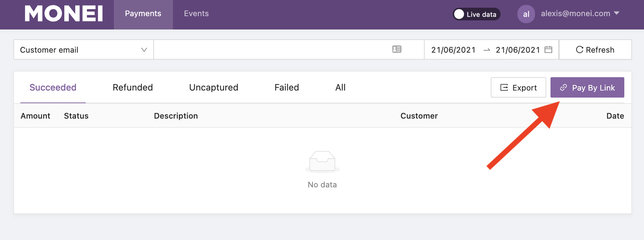The height and width of the screenshot is (240, 644).
Task: Click the 'al' user avatar
Action: tap(526, 14)
